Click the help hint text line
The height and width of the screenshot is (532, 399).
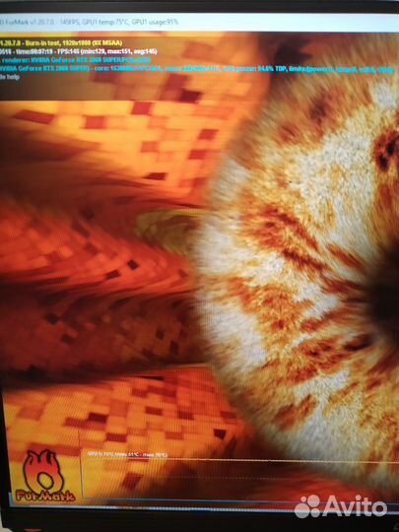tap(10, 77)
